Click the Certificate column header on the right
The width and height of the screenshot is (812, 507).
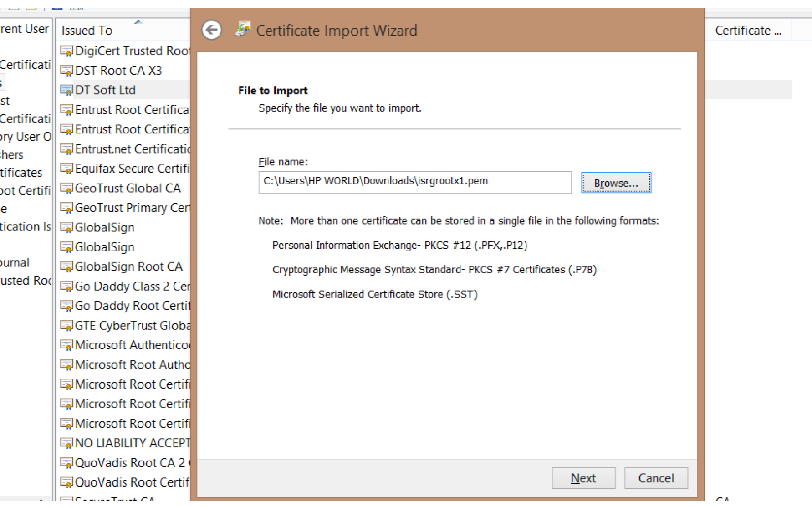[x=747, y=31]
